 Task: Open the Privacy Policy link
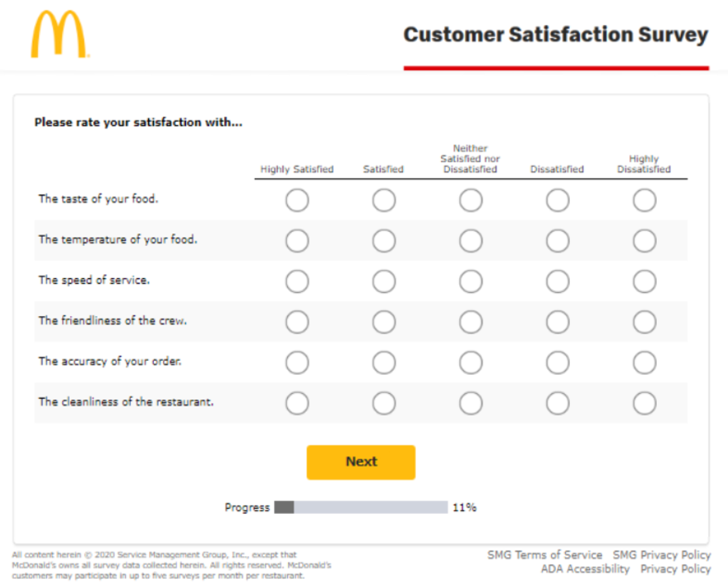pos(675,569)
